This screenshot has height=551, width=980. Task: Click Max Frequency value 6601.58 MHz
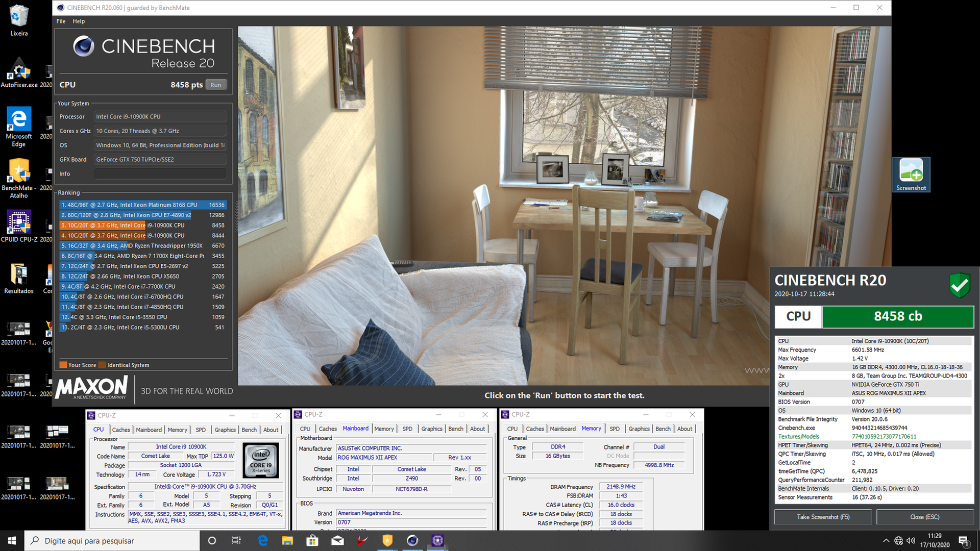[x=868, y=350]
